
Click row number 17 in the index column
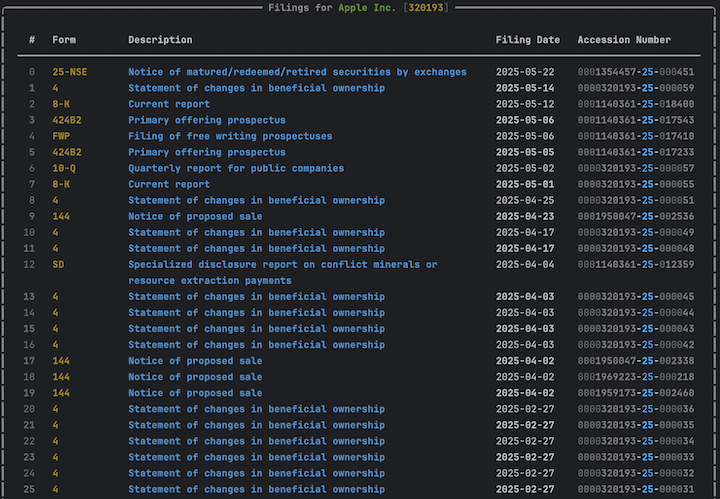point(29,361)
